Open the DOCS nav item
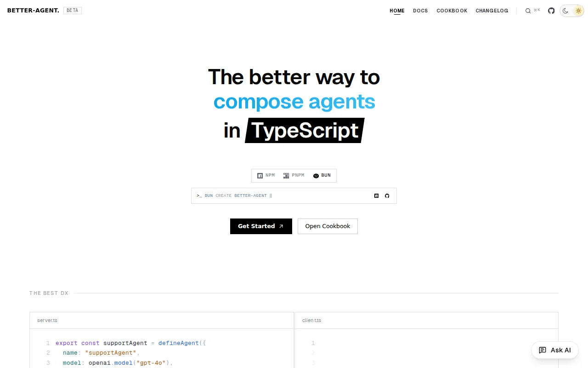Screen dimensions: 588x368 point(420,11)
